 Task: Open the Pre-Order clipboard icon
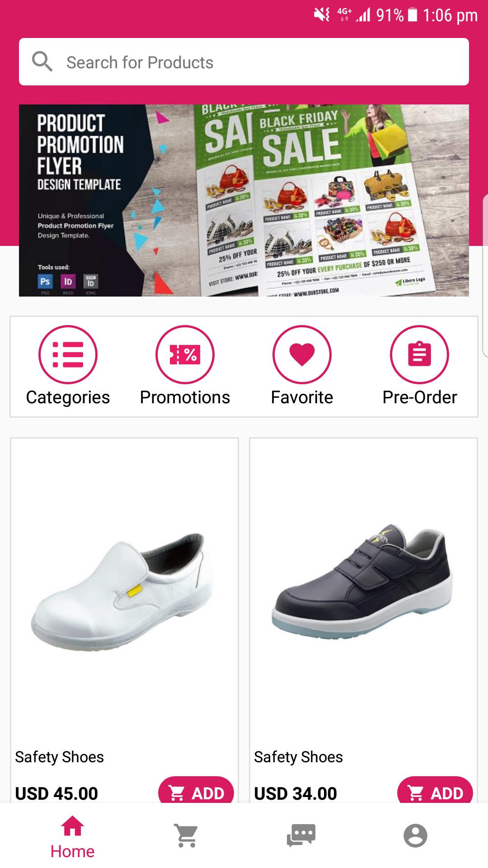pyautogui.click(x=419, y=354)
